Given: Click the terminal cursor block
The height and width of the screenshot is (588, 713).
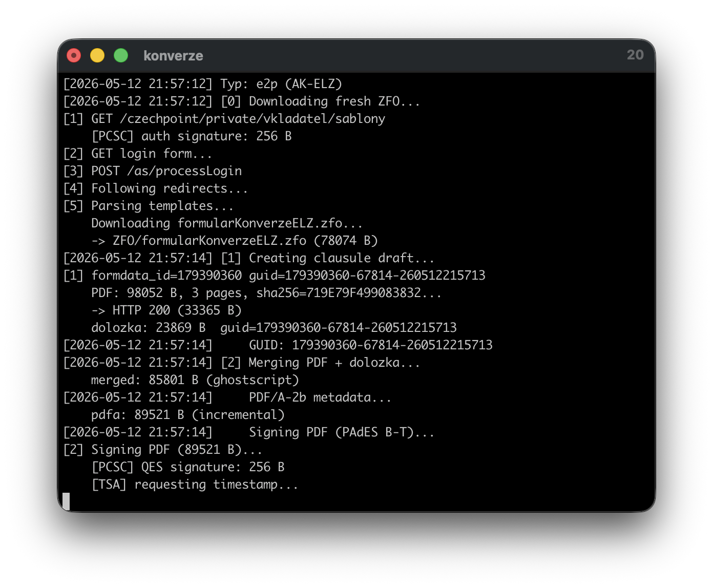Looking at the screenshot, I should (66, 501).
